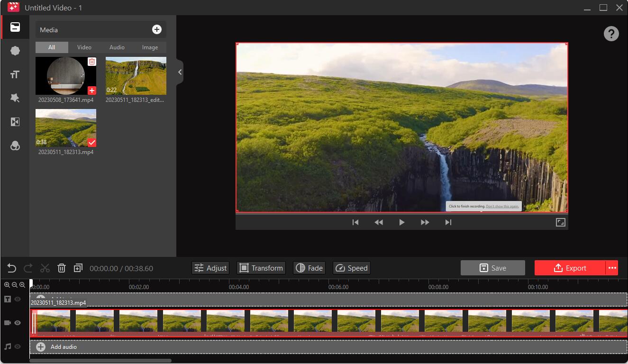This screenshot has width=628, height=364.
Task: Click the Don't show this again link
Action: tap(502, 206)
